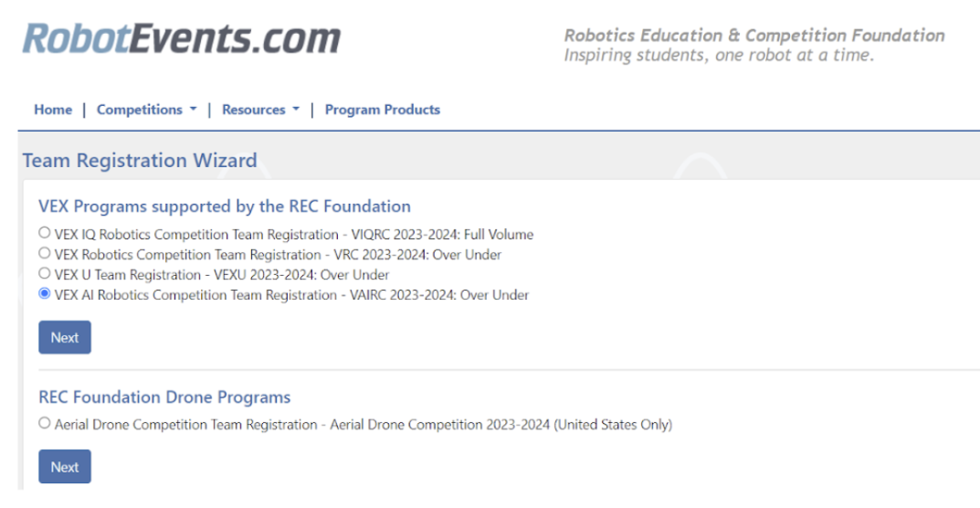
Task: Select the VEX U Team Registration radio button
Action: 45,274
